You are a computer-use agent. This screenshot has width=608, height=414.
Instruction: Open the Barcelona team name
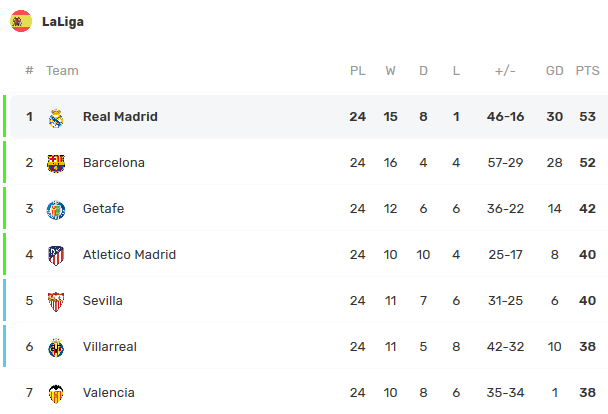coord(114,163)
